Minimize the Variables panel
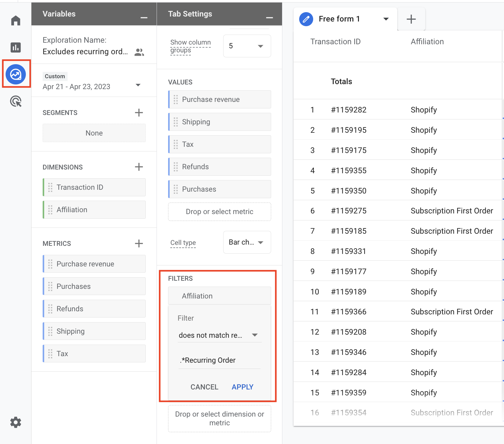Screen dimensions: 504x444 pyautogui.click(x=144, y=18)
